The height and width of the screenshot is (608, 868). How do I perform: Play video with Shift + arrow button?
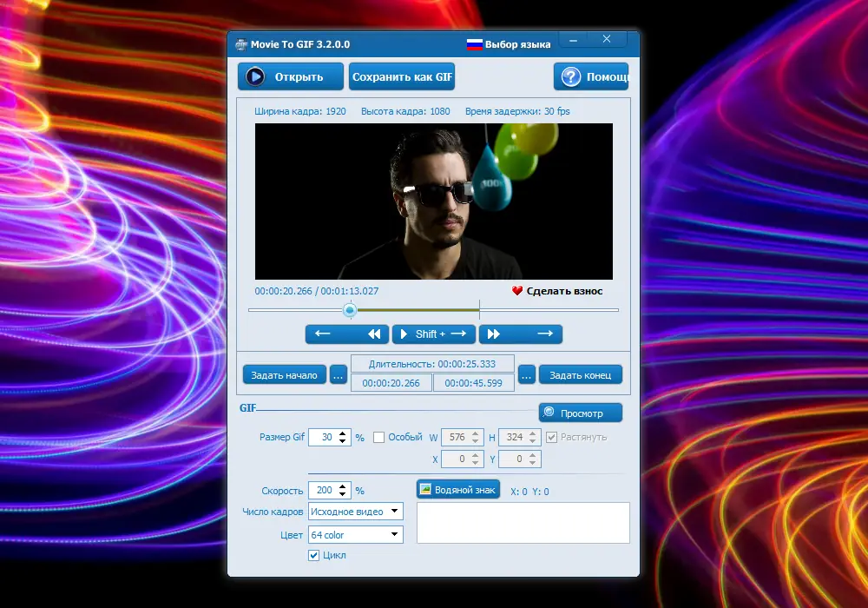[433, 334]
